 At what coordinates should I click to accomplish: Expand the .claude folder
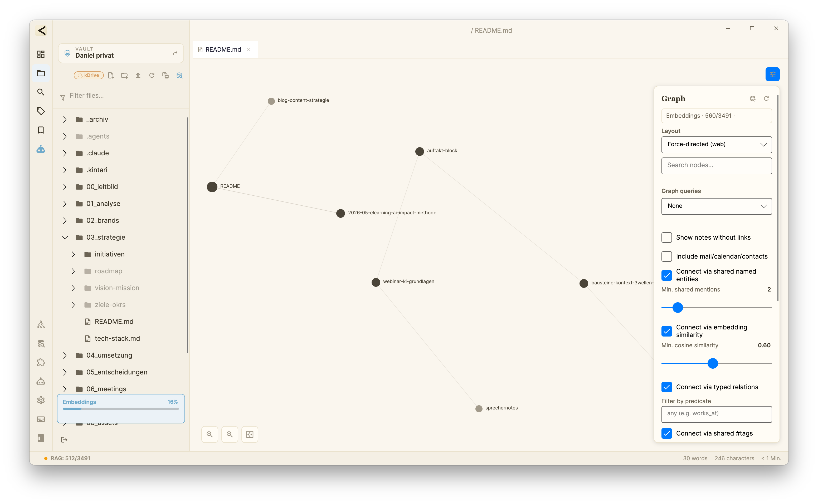click(65, 153)
